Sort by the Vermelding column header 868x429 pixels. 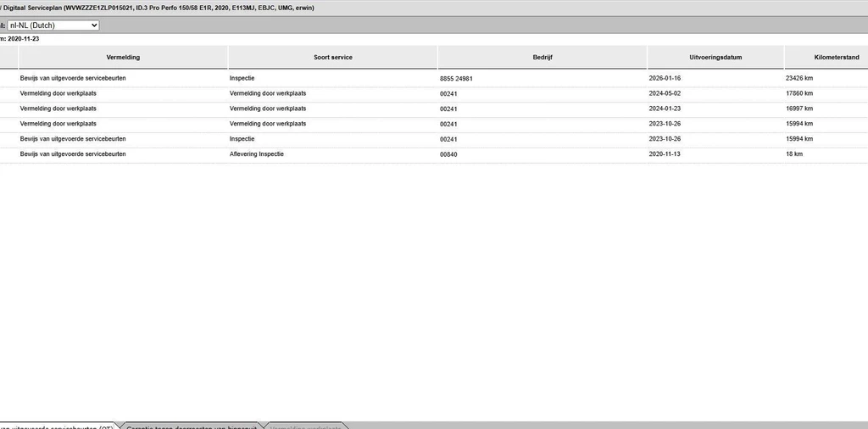(123, 57)
